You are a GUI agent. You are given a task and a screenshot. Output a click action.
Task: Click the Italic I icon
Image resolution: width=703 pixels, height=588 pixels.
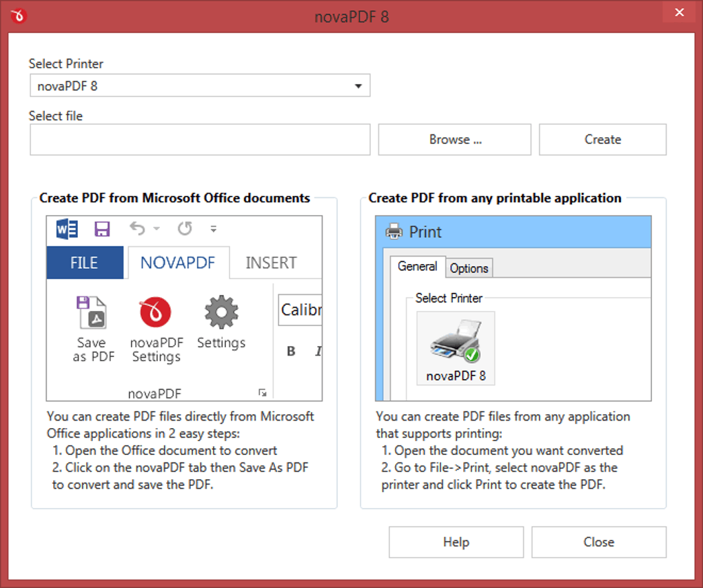tap(318, 351)
